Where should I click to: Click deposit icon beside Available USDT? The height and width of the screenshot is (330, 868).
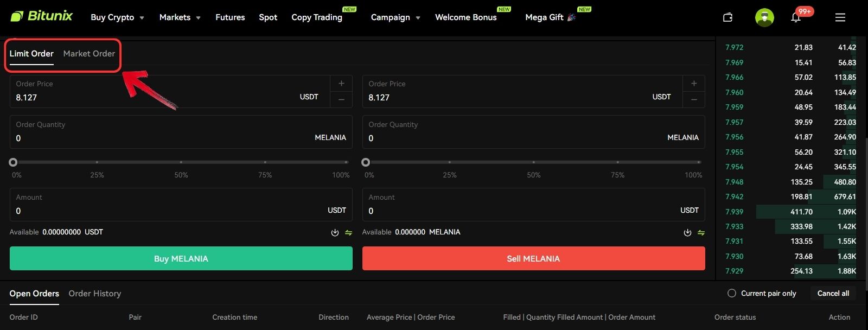[x=335, y=232]
